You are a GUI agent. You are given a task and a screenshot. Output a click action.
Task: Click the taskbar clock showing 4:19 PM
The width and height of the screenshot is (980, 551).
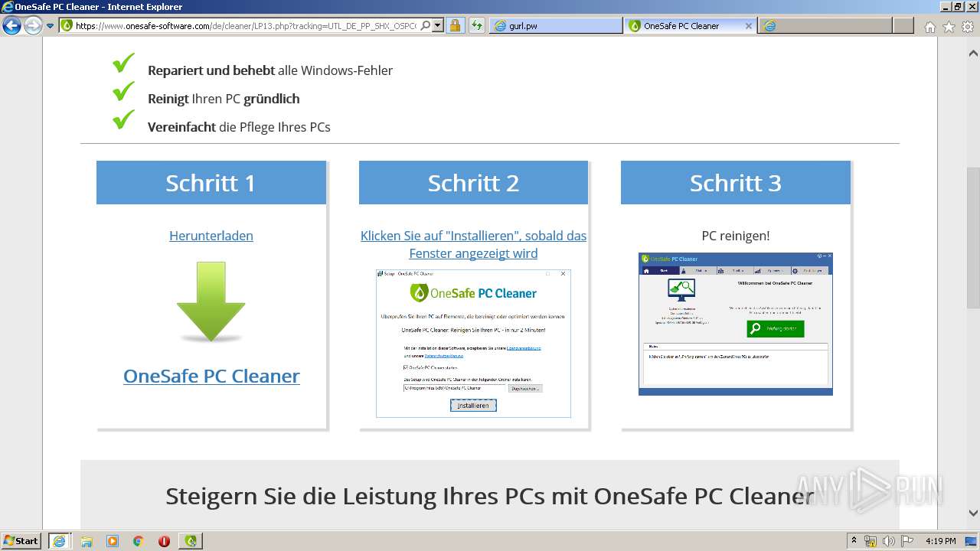[941, 541]
